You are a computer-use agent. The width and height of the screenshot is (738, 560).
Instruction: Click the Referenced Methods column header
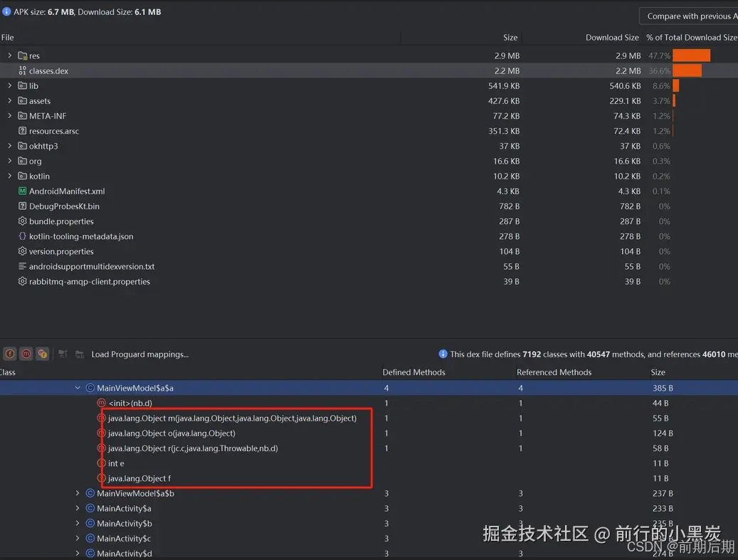click(554, 372)
